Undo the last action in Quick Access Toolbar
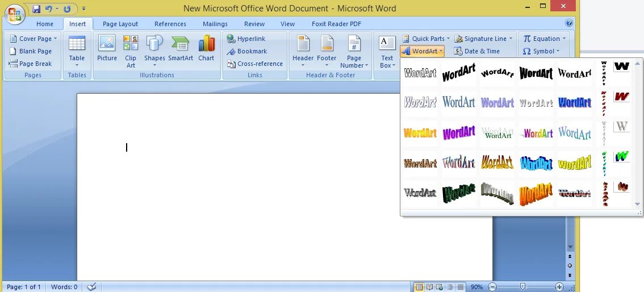 (48, 8)
